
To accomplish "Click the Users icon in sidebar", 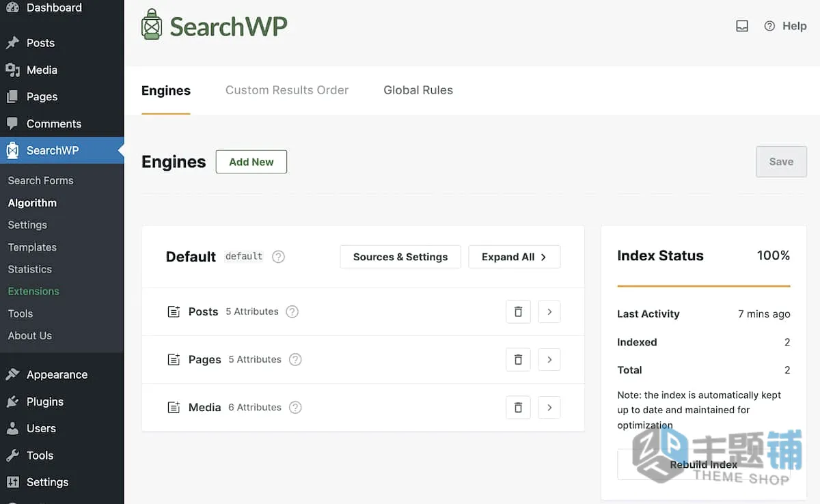I will (12, 428).
